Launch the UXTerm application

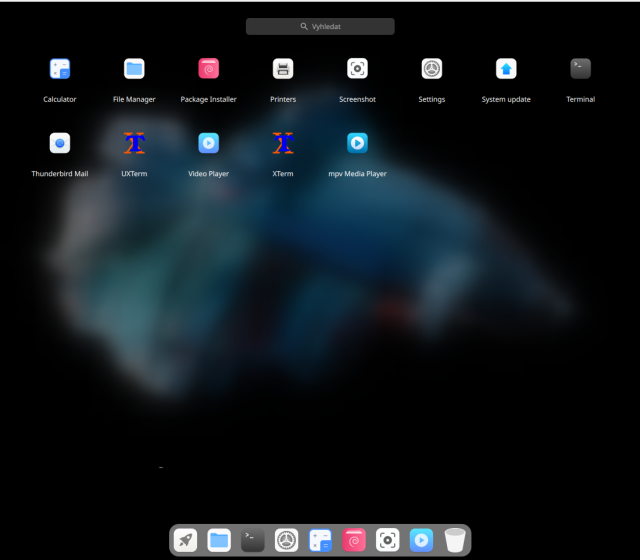(134, 143)
